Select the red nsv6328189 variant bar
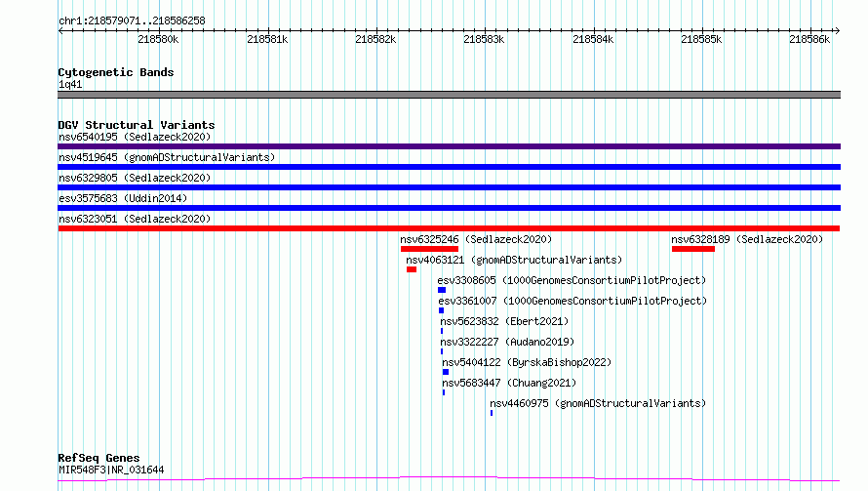The image size is (868, 491). click(693, 249)
